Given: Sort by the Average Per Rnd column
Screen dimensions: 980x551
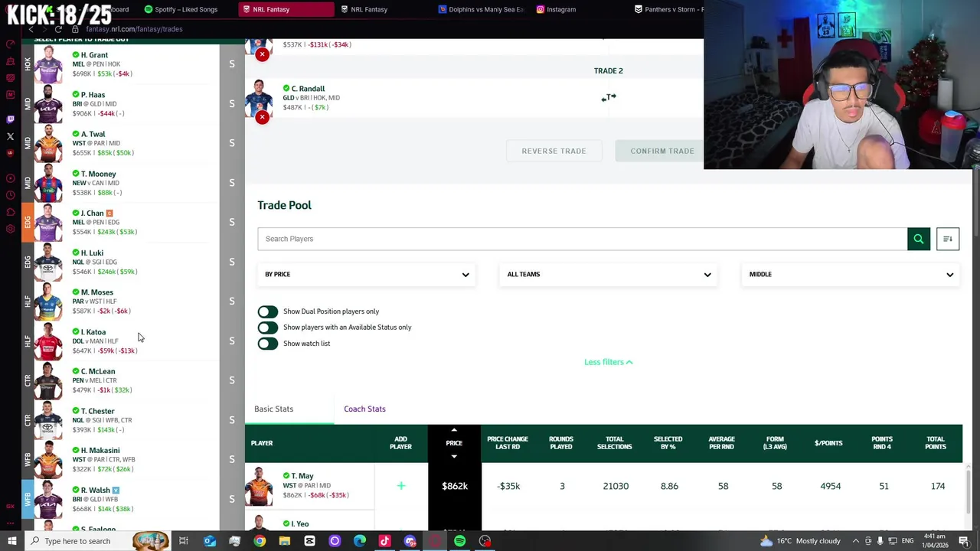Looking at the screenshot, I should [721, 443].
